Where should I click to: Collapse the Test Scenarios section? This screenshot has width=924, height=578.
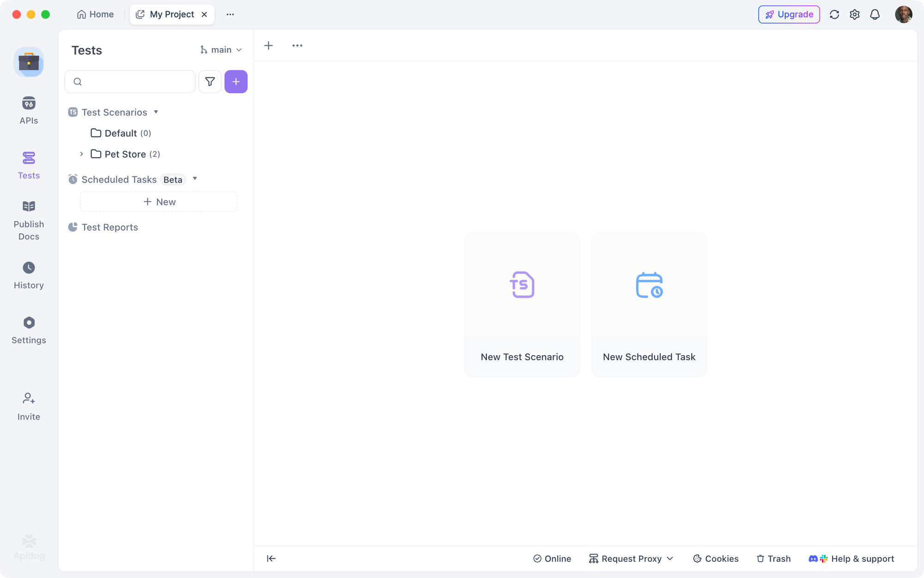(x=156, y=112)
